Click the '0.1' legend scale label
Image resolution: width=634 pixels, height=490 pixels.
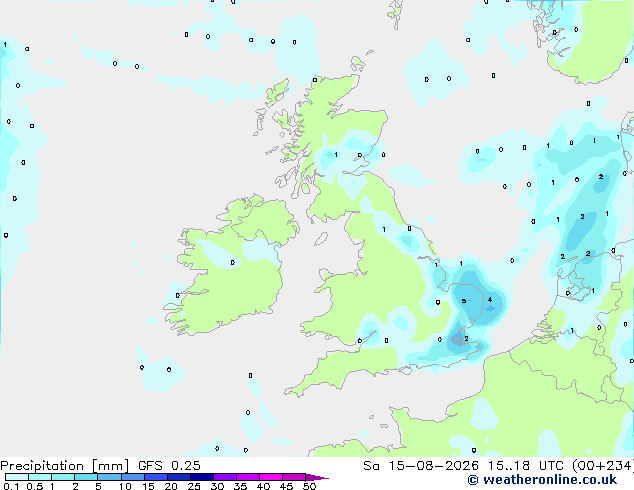pyautogui.click(x=11, y=486)
